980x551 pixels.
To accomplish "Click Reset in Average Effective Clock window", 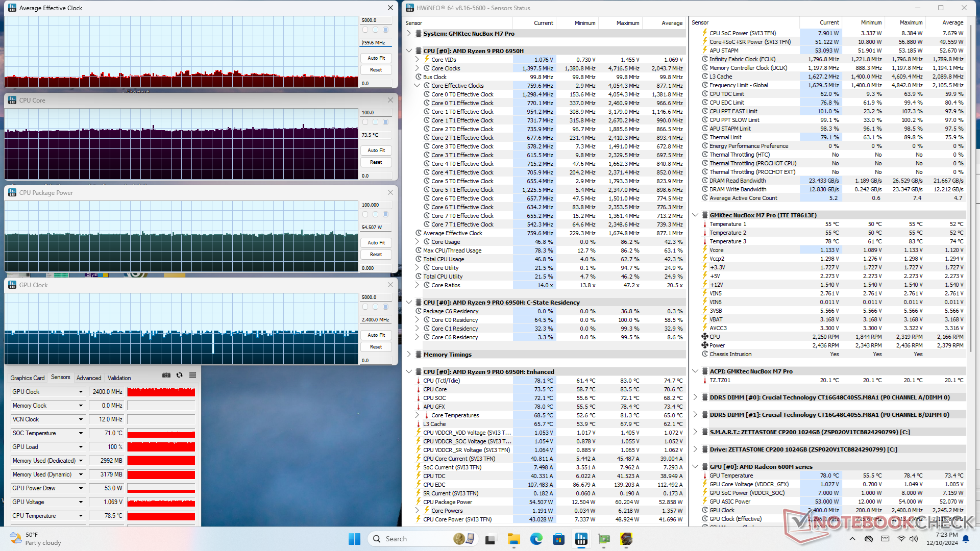I will click(376, 70).
